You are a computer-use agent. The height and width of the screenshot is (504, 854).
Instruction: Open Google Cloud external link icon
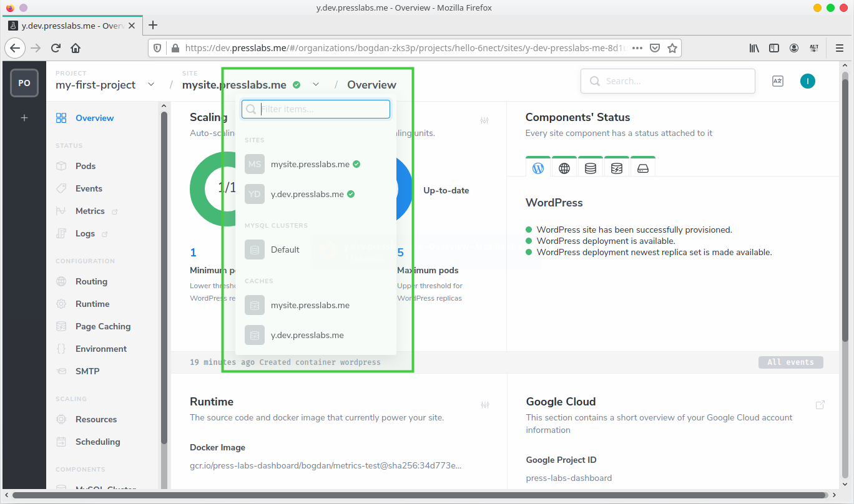tap(820, 405)
